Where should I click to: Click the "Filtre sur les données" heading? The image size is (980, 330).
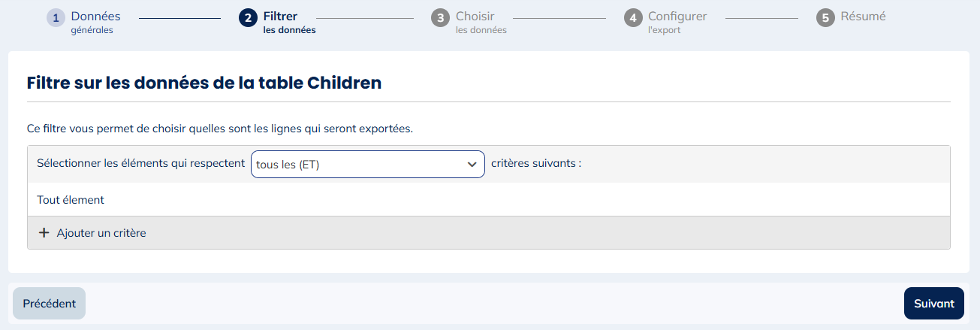click(204, 83)
